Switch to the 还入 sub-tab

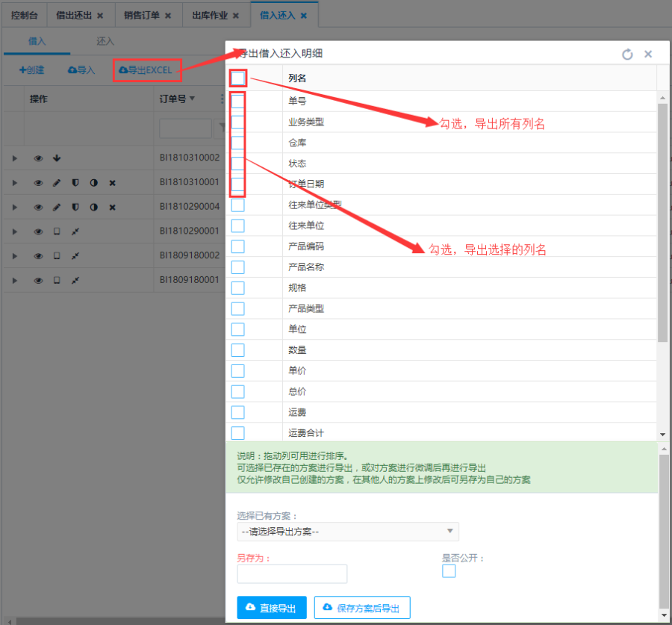105,42
